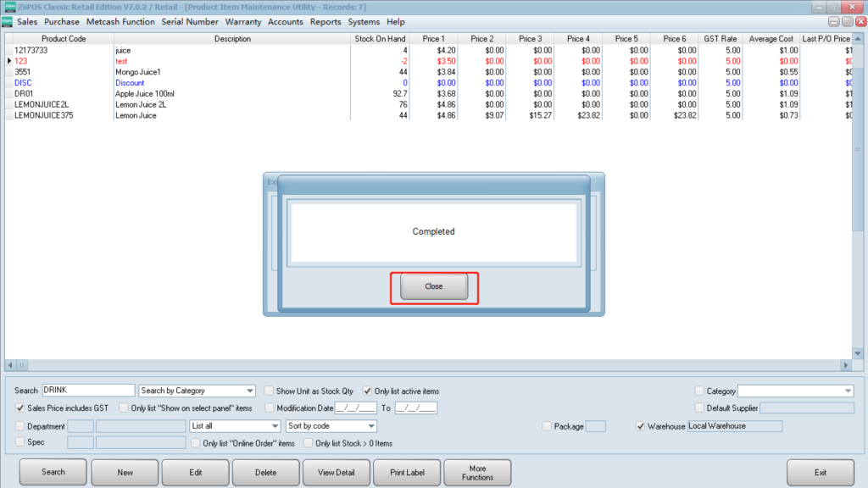Click the ZiiPOS icon beside Sales menu
This screenshot has width=868, height=488.
pyautogui.click(x=8, y=22)
